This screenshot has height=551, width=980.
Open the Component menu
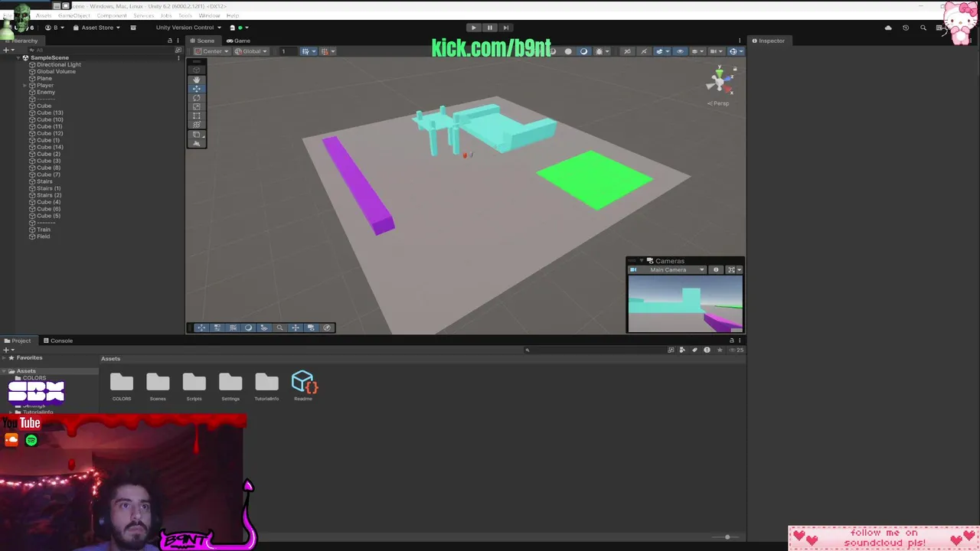(x=112, y=15)
